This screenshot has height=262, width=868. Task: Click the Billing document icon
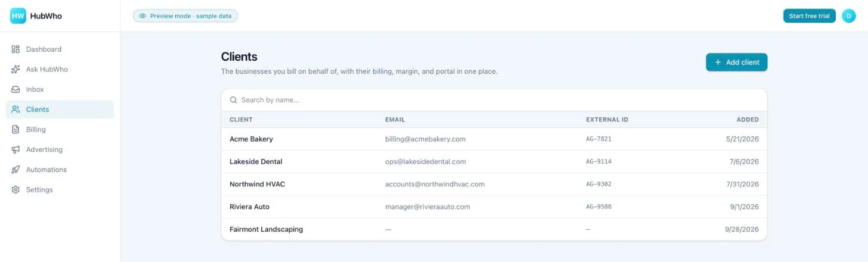point(15,129)
